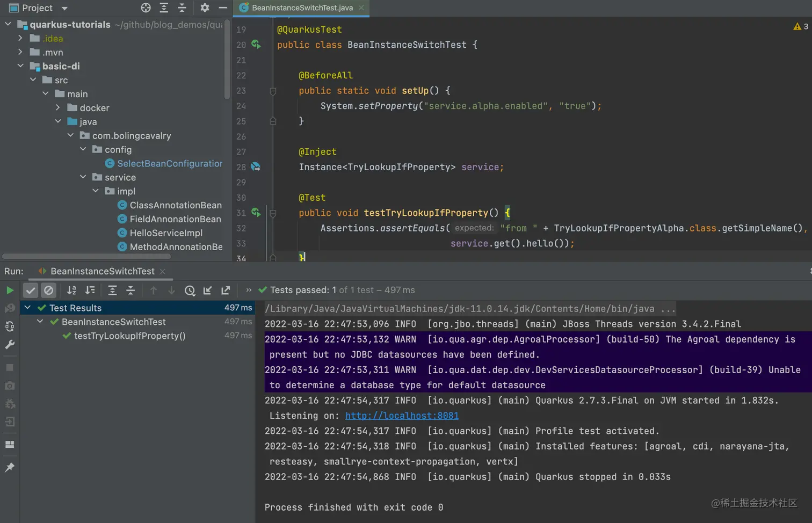Close the BeanInstanceSwitchTest run tab
The width and height of the screenshot is (812, 523).
click(163, 272)
